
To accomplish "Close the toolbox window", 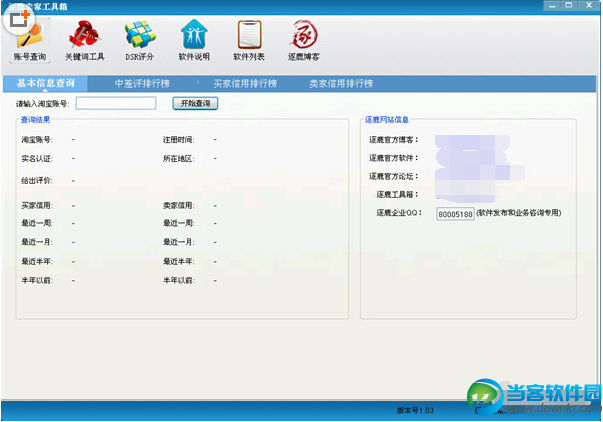I will pos(589,5).
